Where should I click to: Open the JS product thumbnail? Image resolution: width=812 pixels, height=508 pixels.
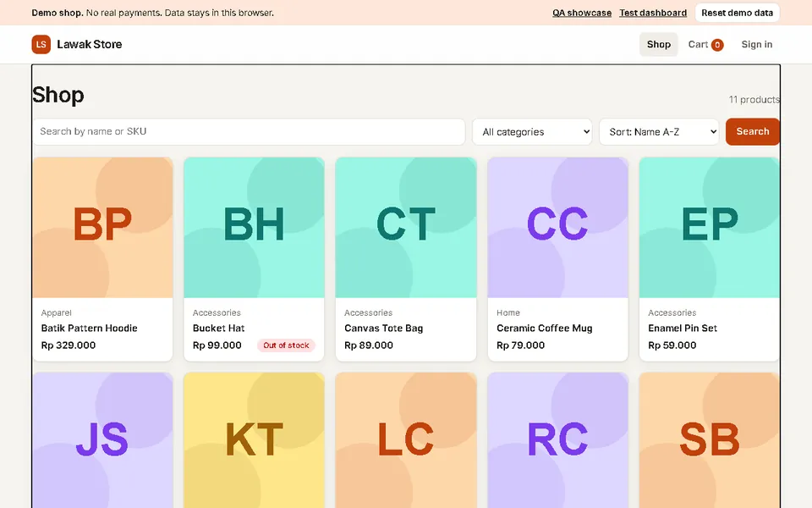tap(102, 440)
